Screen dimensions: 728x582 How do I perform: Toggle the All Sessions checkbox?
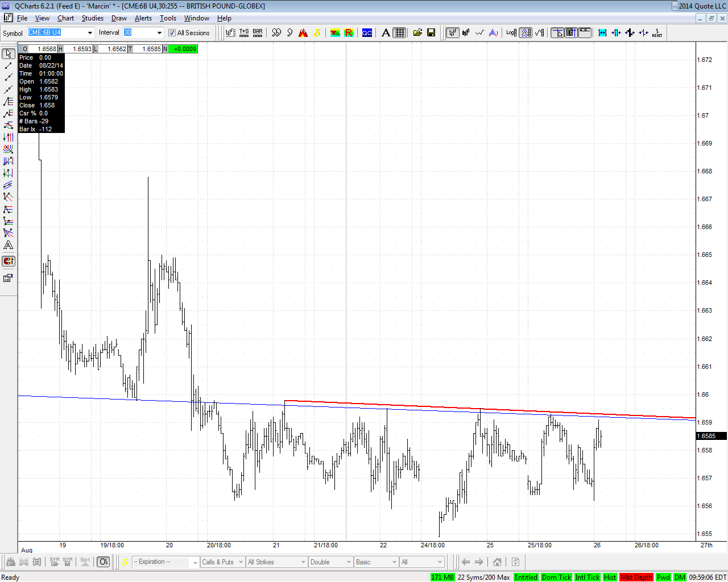(x=172, y=33)
